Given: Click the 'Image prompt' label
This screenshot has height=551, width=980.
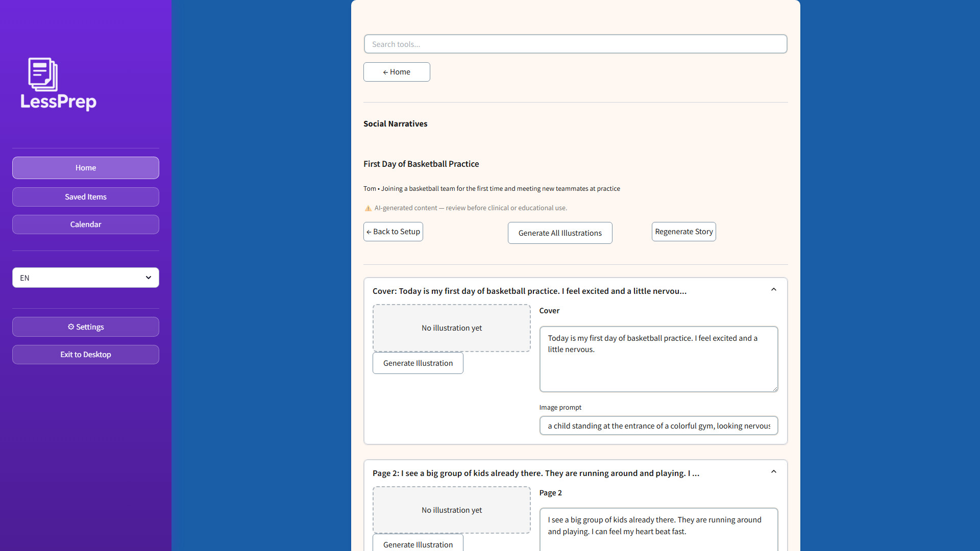Looking at the screenshot, I should point(560,407).
